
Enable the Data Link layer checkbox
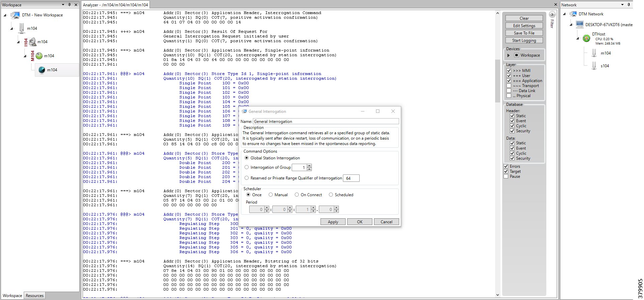pyautogui.click(x=509, y=90)
